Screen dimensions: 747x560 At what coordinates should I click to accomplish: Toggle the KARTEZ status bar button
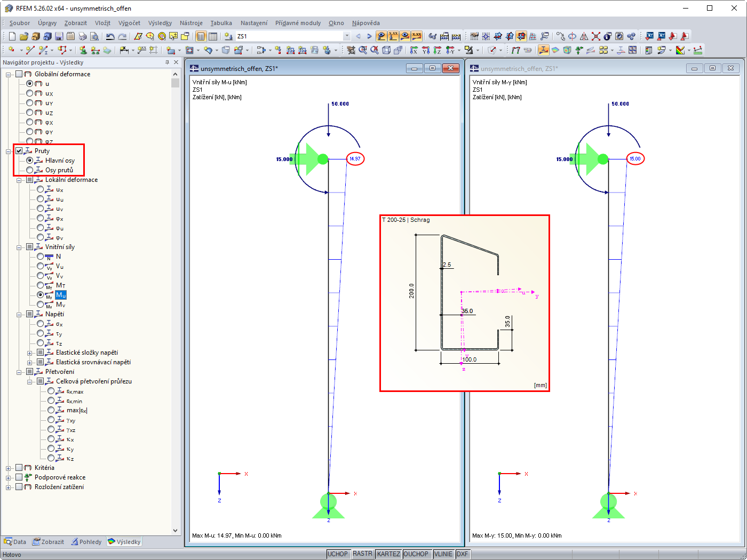coord(388,554)
